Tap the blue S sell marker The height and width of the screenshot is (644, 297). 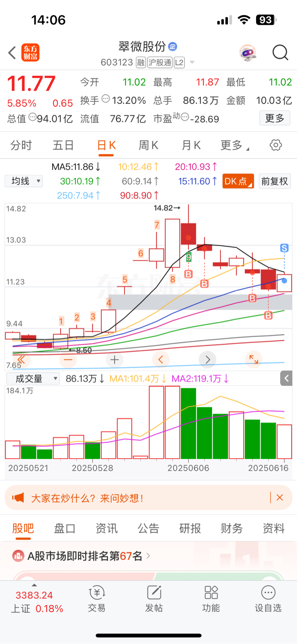click(x=284, y=248)
